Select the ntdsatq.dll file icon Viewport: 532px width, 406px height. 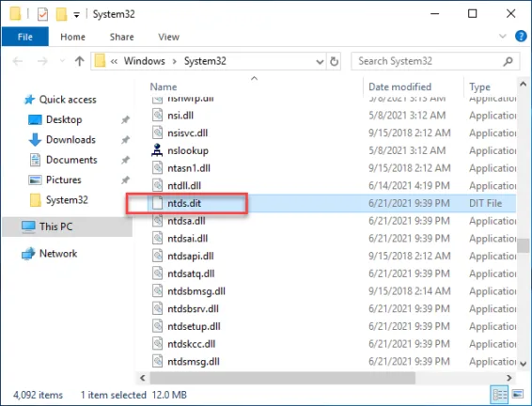157,273
